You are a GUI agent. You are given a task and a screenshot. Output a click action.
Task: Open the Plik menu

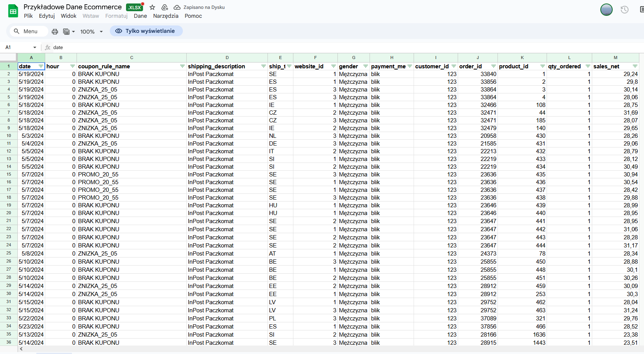click(x=28, y=16)
